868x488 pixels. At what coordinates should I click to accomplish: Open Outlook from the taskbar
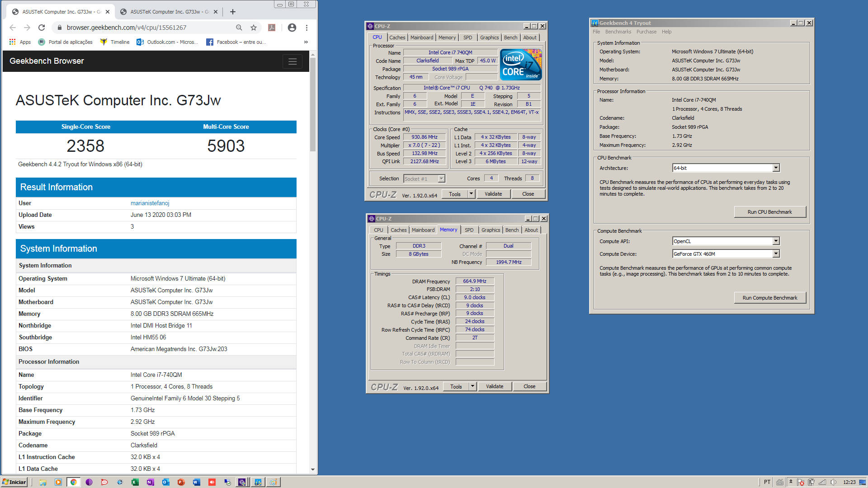[165, 482]
